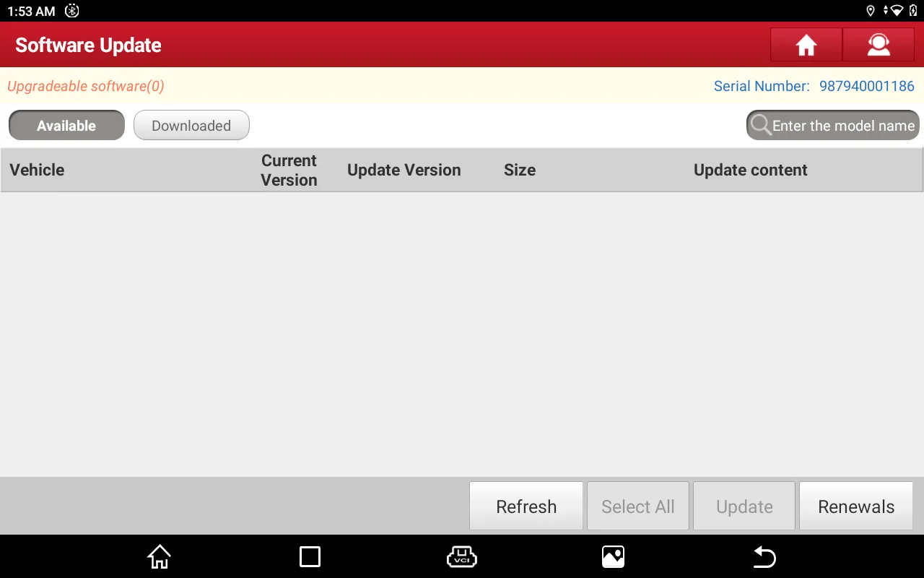This screenshot has width=924, height=578.
Task: Tap the Bluetooth status icon
Action: (x=71, y=11)
